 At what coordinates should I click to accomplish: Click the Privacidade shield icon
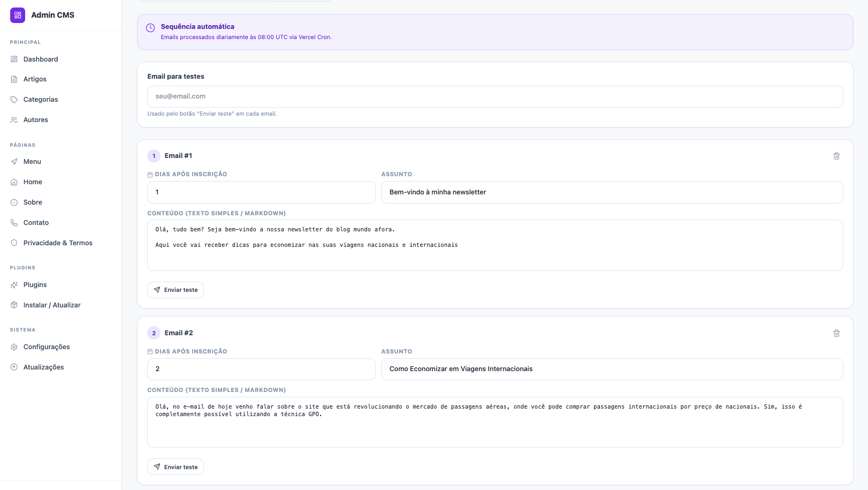[14, 243]
